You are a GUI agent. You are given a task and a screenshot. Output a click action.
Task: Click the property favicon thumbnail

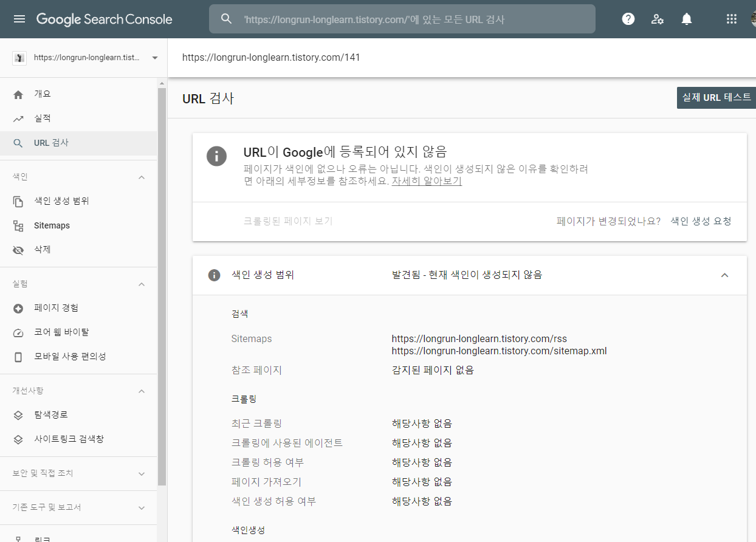(19, 58)
